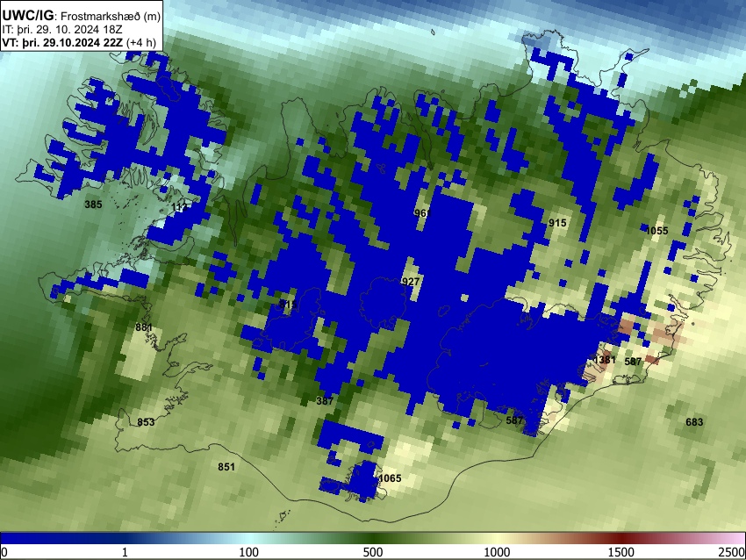The width and height of the screenshot is (746, 560).
Task: Click the dark red section of the color bar
Action: (621, 539)
